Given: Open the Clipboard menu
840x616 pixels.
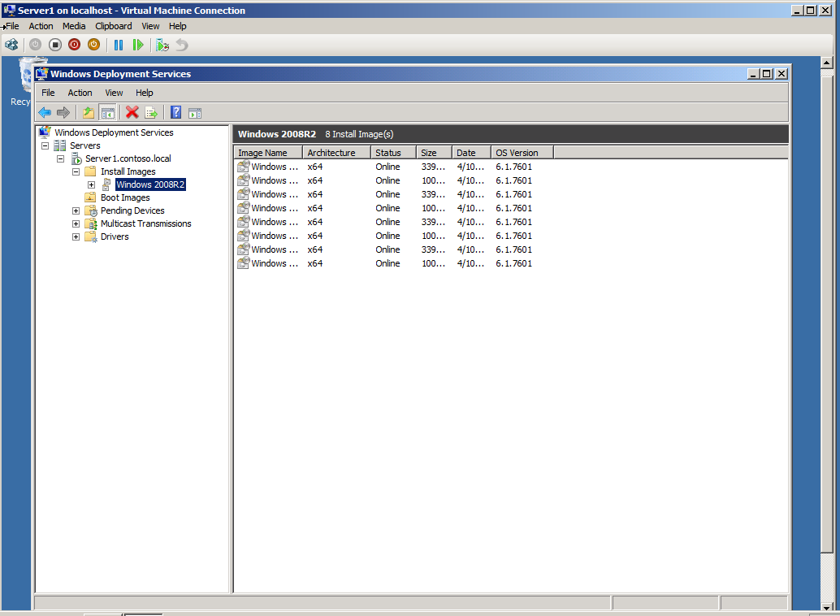Looking at the screenshot, I should [114, 26].
